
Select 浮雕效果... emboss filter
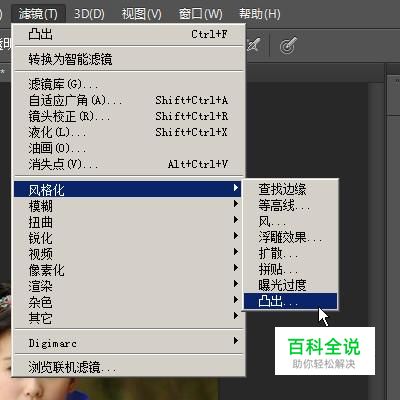click(x=291, y=237)
